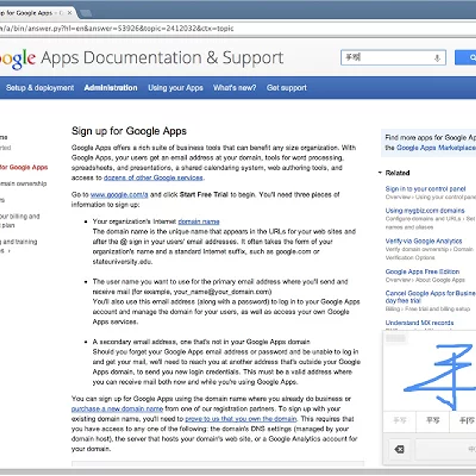
Task: Select sidebar billing and plan item
Action: click(x=20, y=220)
